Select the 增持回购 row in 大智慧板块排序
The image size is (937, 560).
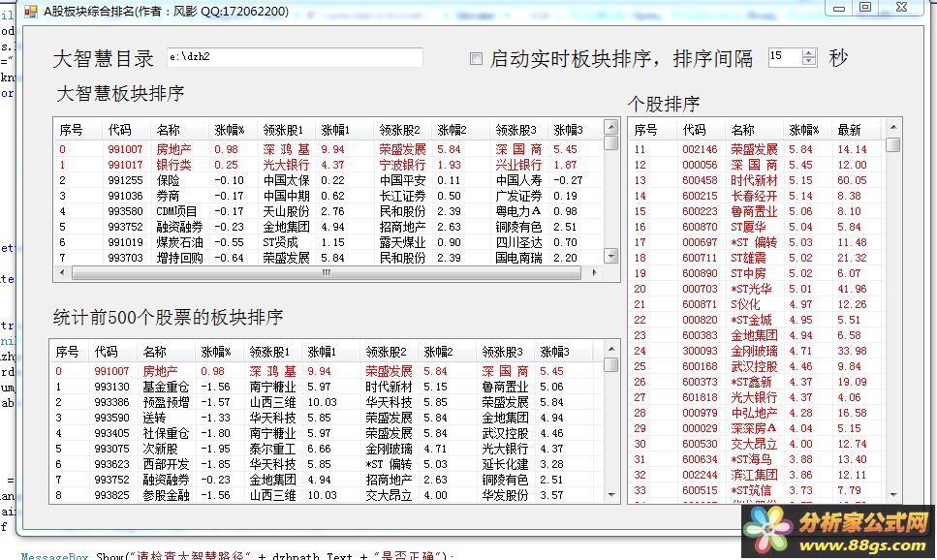[328, 258]
